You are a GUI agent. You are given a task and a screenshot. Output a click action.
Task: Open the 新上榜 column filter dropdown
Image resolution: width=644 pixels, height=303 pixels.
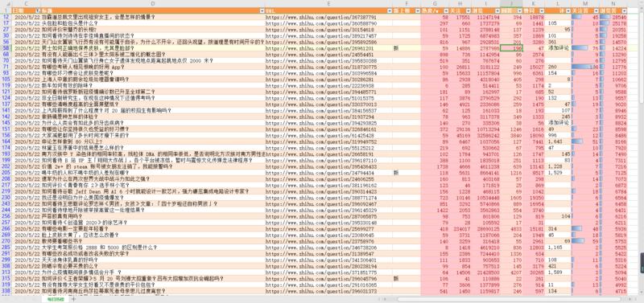click(x=418, y=10)
